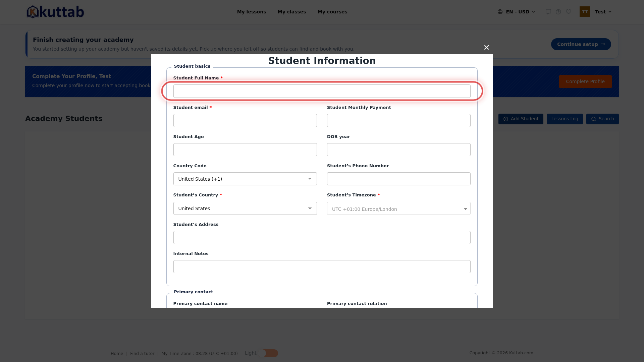
Task: Close the Student Information dialog
Action: point(486,48)
